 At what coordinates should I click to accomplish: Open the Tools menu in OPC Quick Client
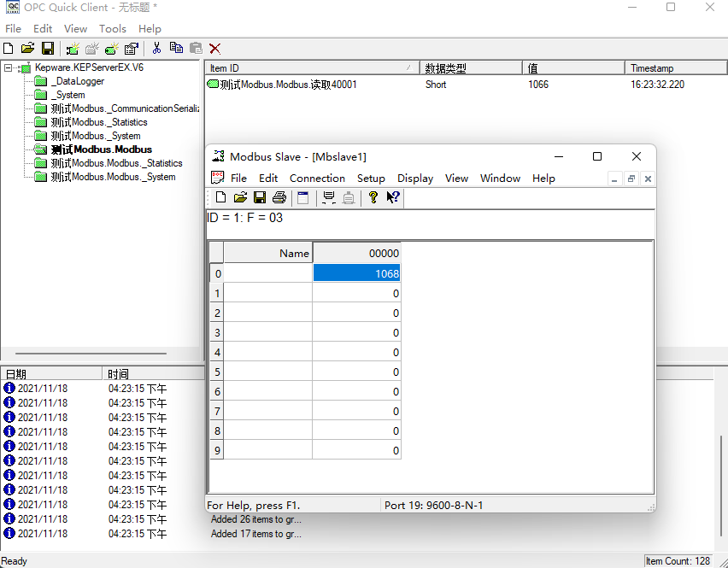point(112,29)
